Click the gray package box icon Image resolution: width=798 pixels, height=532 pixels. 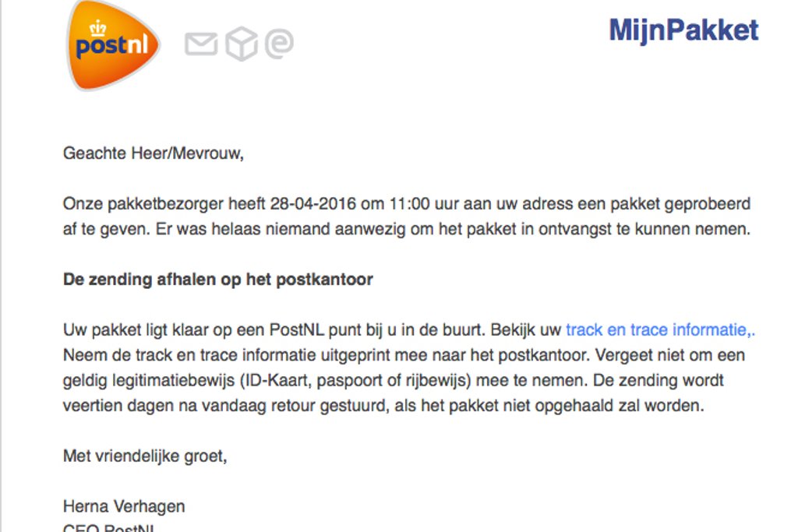242,44
